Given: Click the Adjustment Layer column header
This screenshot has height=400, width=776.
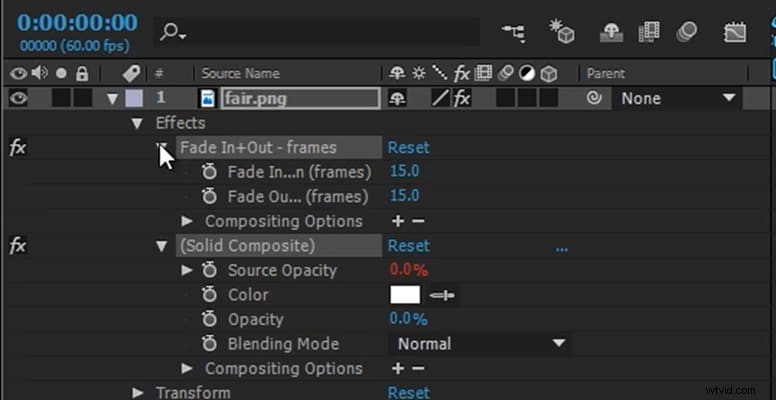Looking at the screenshot, I should [527, 74].
